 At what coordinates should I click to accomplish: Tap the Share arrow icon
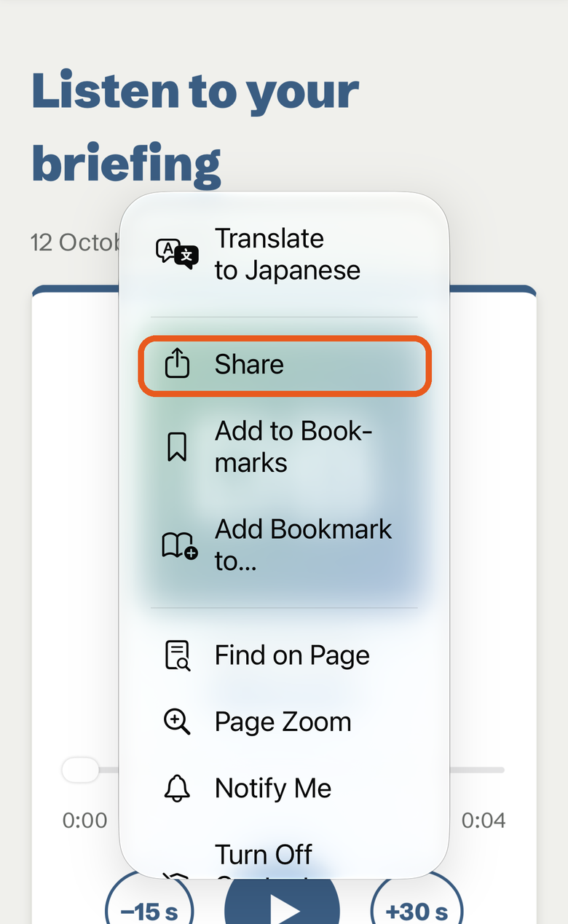pyautogui.click(x=177, y=364)
